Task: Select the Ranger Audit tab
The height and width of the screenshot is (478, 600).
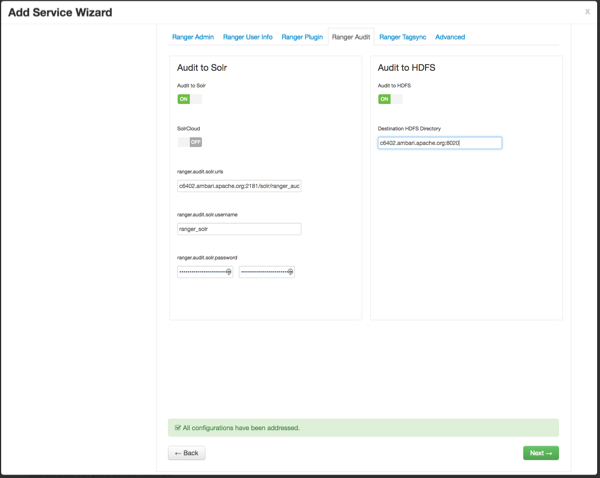Action: 351,37
